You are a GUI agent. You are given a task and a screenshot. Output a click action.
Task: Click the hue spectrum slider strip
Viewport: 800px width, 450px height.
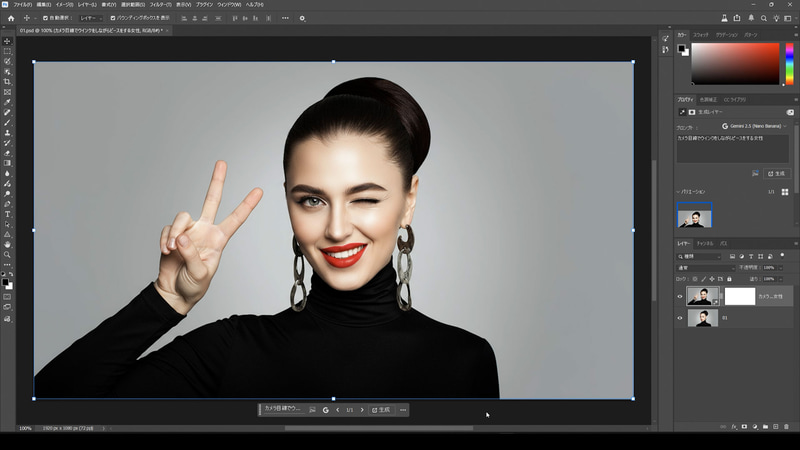pos(789,64)
